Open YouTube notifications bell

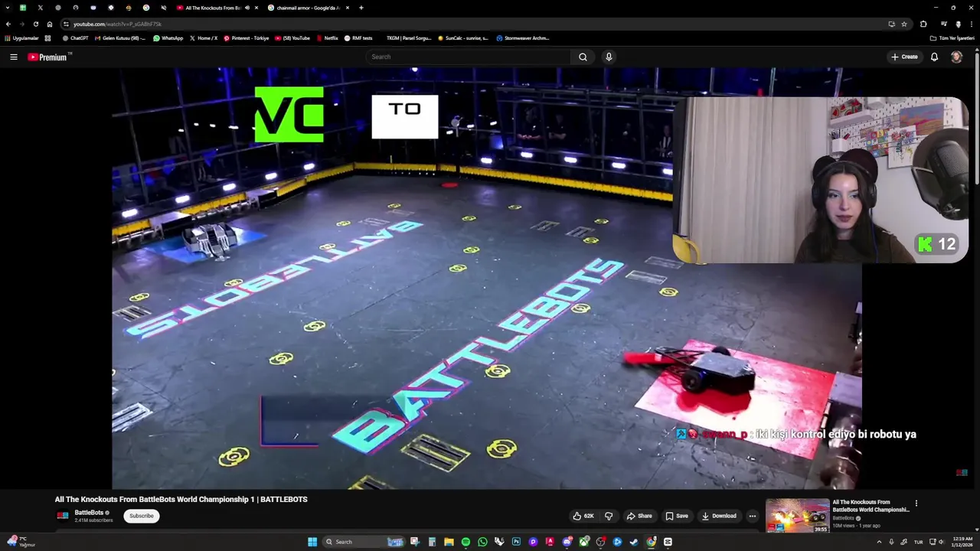(934, 57)
